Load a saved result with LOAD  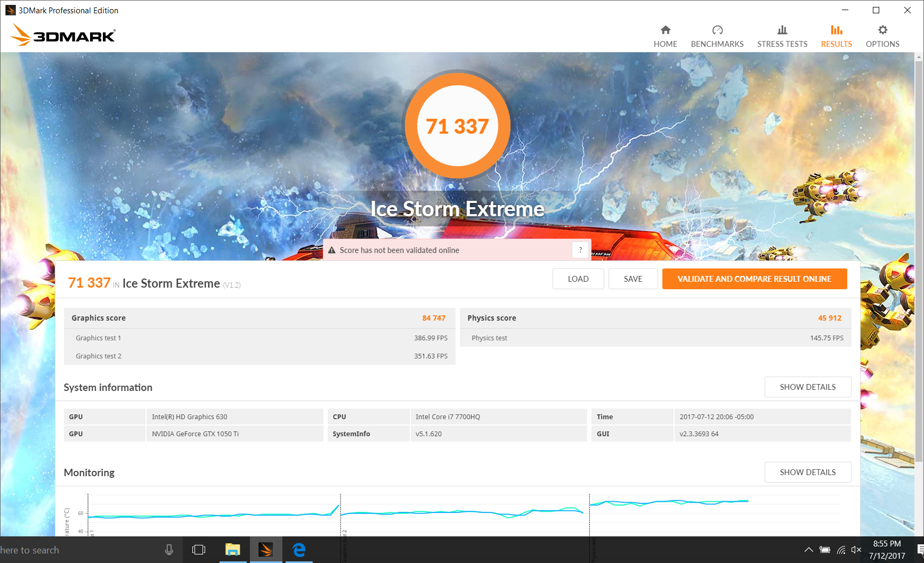pos(578,279)
